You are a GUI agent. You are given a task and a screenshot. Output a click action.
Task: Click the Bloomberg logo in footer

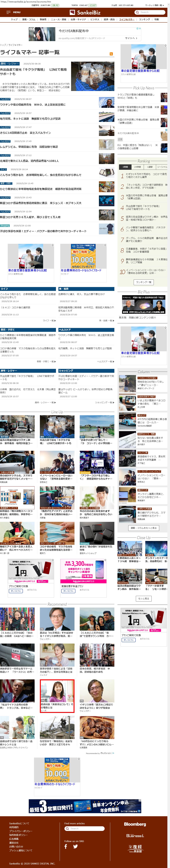point(135,824)
